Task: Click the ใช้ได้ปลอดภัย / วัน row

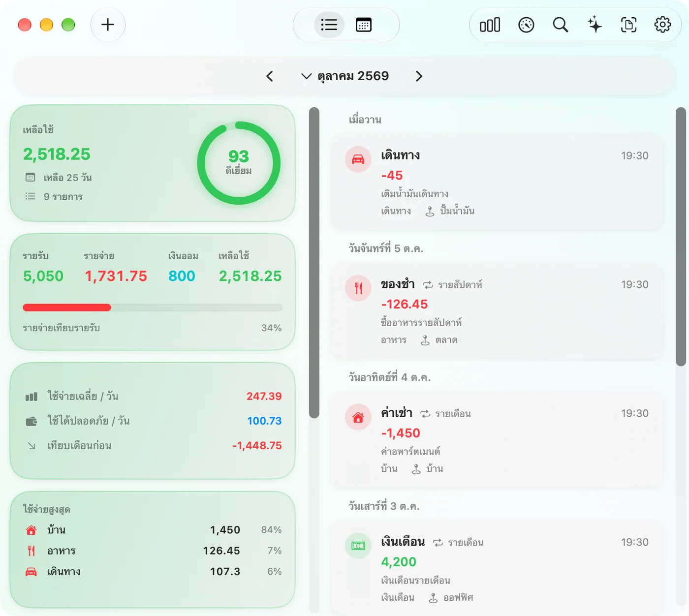Action: coord(153,421)
